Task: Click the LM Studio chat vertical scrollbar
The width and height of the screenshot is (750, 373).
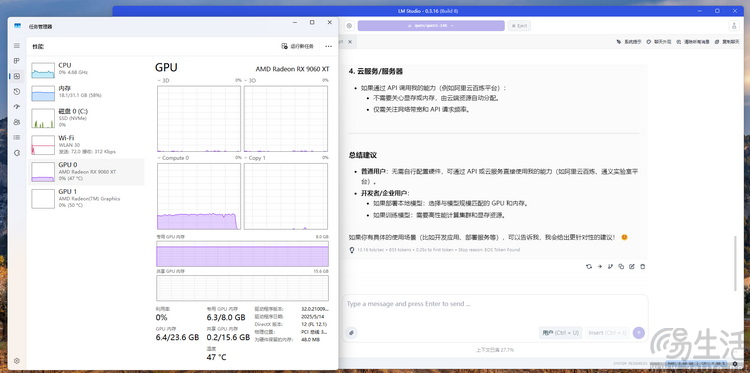Action: tap(735, 263)
